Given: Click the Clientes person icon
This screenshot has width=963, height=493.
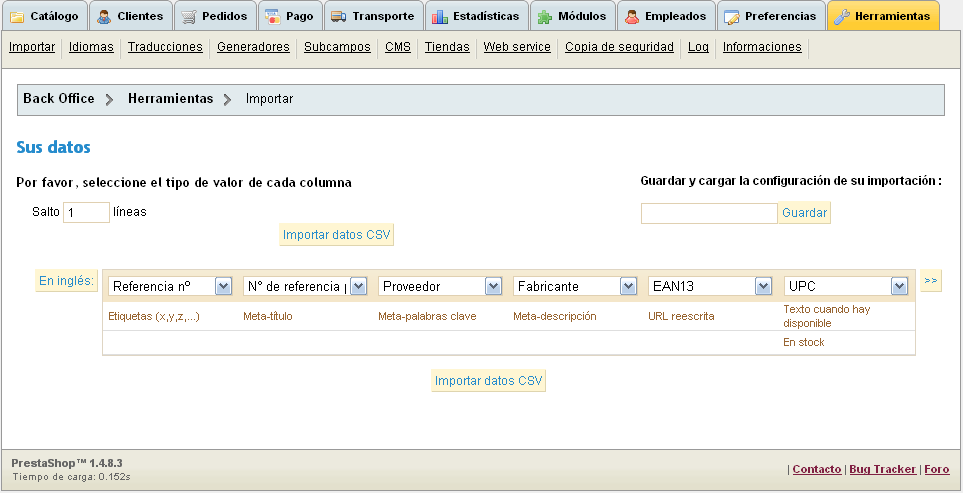Looking at the screenshot, I should point(104,17).
